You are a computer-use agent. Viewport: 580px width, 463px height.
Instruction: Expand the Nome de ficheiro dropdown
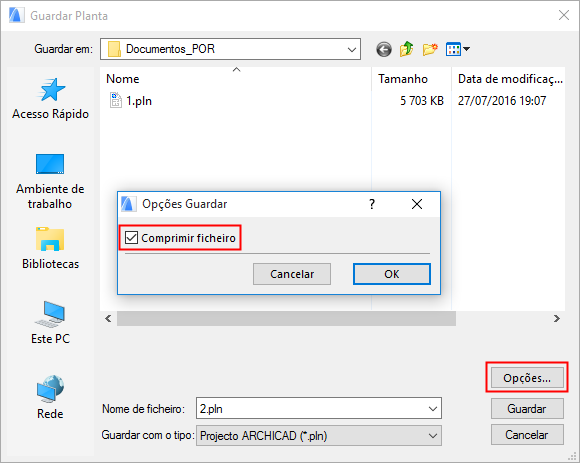point(432,409)
